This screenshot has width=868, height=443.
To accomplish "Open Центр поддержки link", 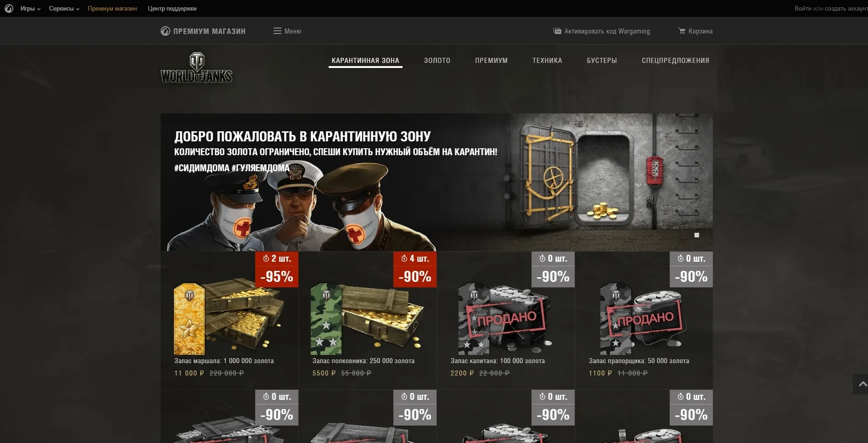I will pos(172,8).
